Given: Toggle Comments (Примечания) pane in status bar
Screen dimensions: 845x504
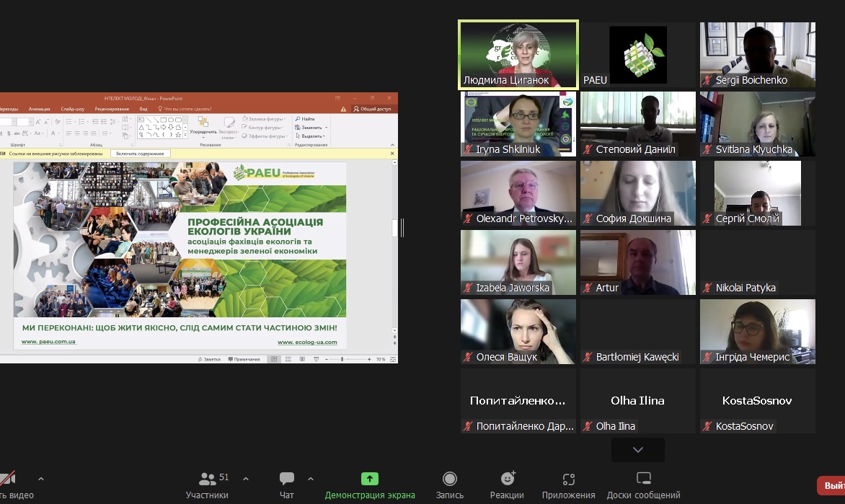Looking at the screenshot, I should pyautogui.click(x=244, y=359).
